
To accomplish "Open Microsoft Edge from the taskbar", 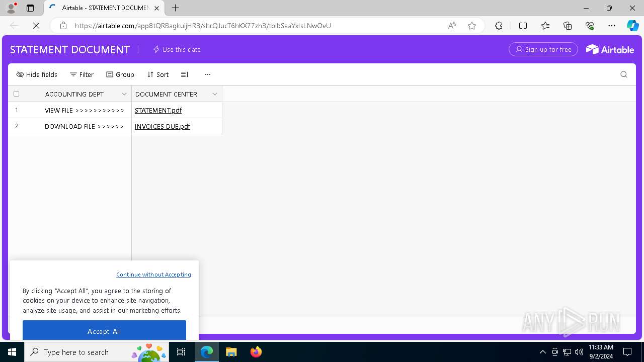I will click(207, 352).
